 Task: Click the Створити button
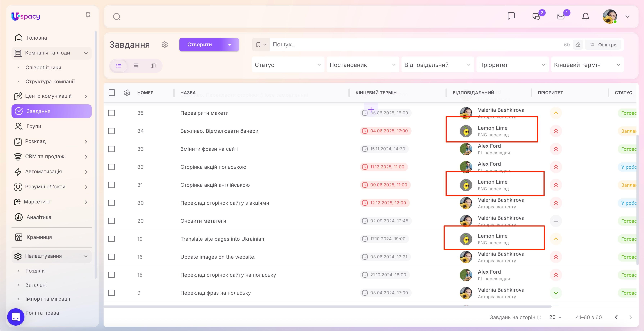200,45
